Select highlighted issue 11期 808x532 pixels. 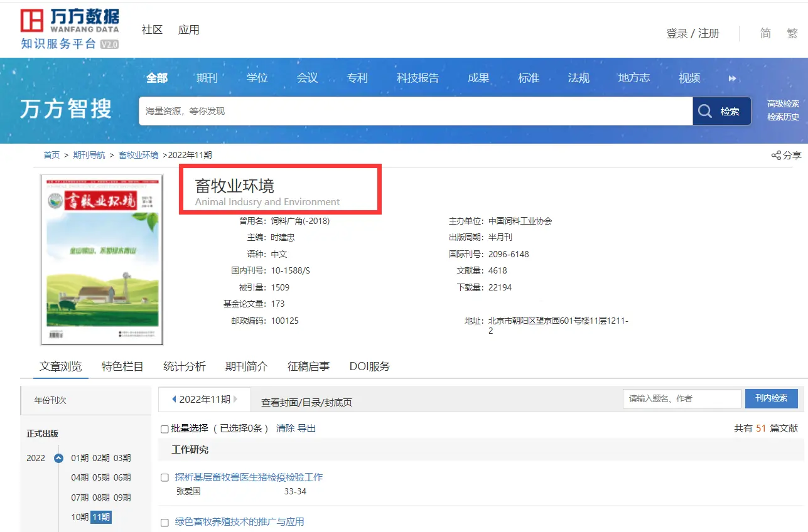pos(101,517)
